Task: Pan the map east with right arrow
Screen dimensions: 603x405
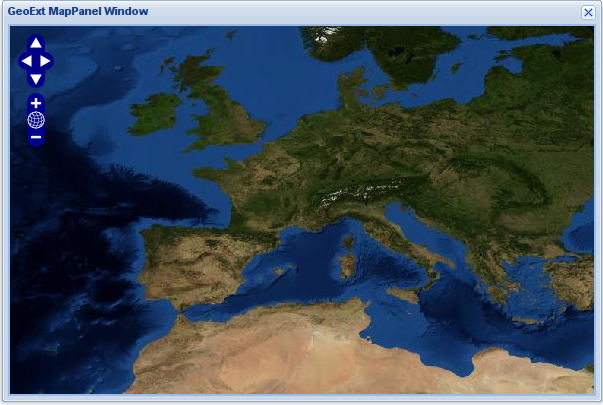Action: click(45, 61)
